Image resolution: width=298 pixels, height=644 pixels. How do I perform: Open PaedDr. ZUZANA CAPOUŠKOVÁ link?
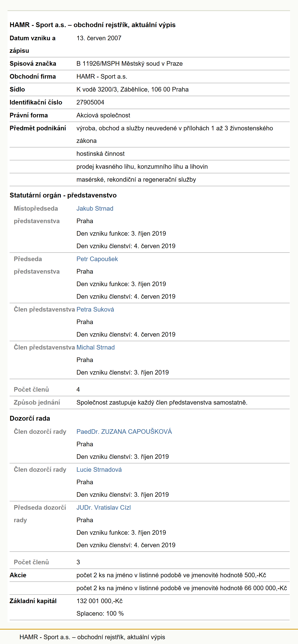pyautogui.click(x=124, y=432)
